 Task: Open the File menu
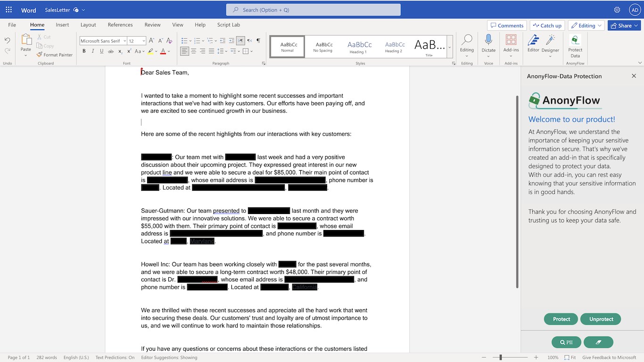[12, 25]
